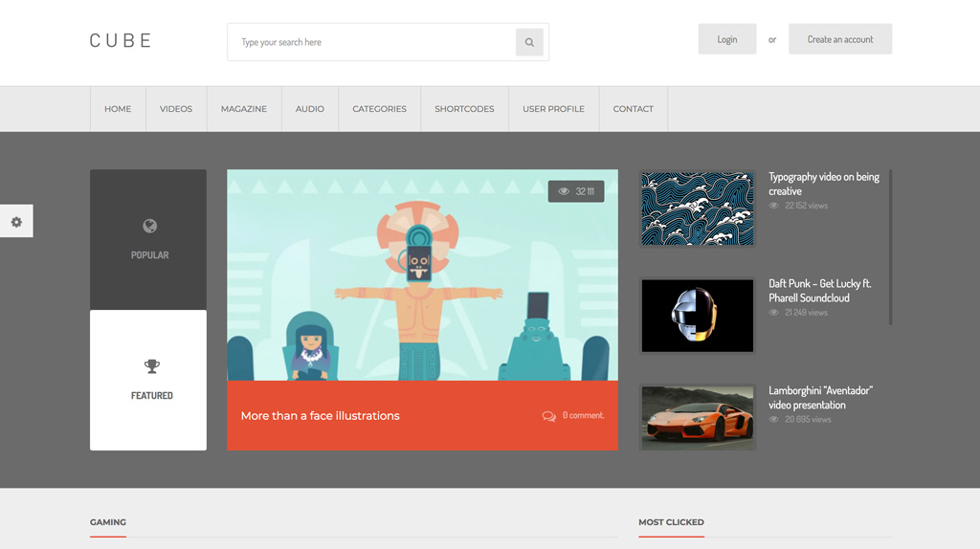Open the settings gear panel
Viewport: 980px width, 549px height.
(16, 221)
